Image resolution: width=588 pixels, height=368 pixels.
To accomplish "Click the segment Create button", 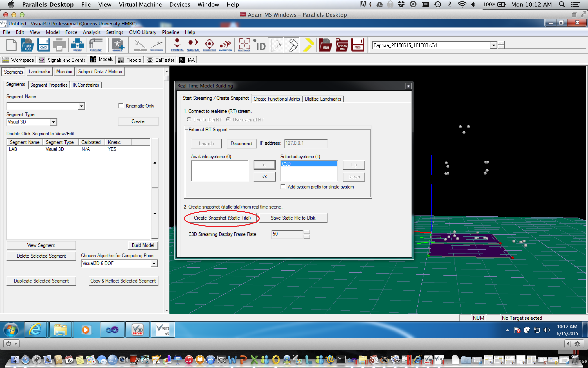I will click(x=138, y=121).
